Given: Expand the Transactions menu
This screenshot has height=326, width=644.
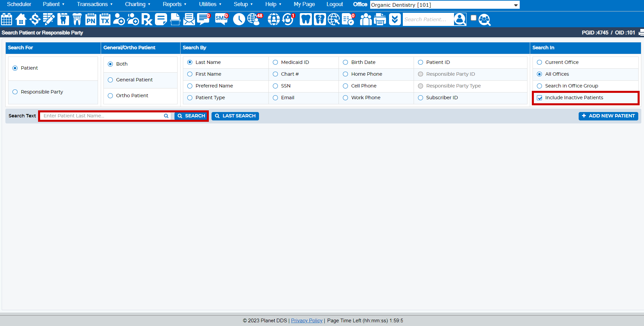Looking at the screenshot, I should tap(95, 4).
